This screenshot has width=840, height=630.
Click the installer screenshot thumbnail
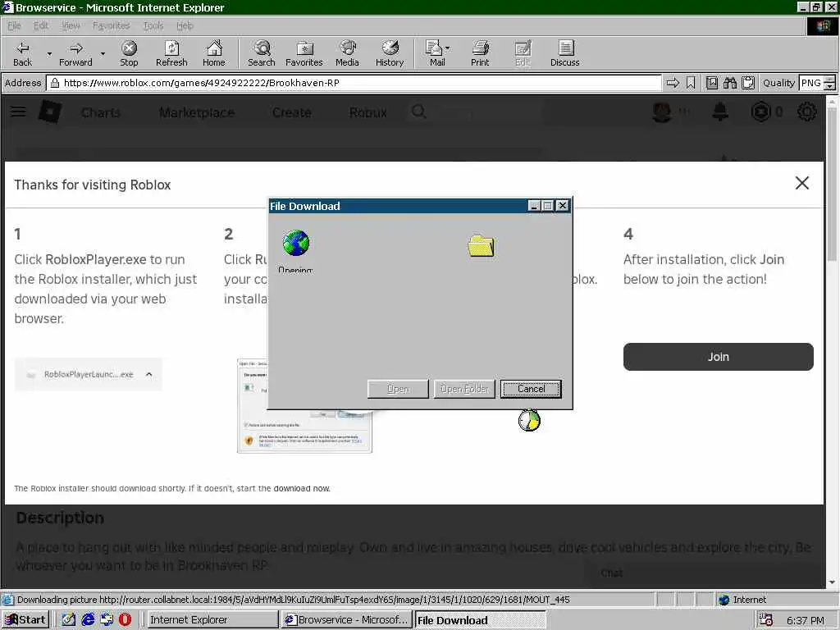point(304,405)
